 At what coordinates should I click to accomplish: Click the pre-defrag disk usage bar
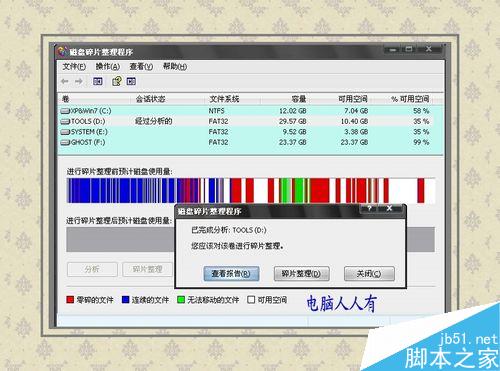251,190
